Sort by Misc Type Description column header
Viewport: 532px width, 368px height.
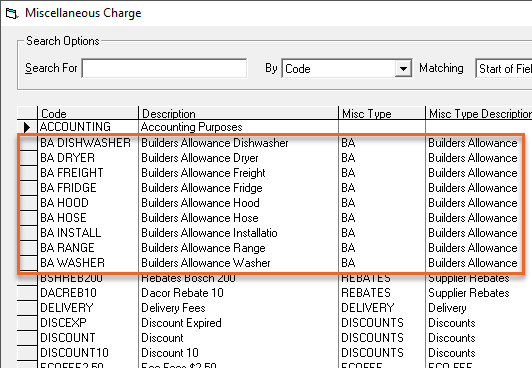[x=479, y=113]
